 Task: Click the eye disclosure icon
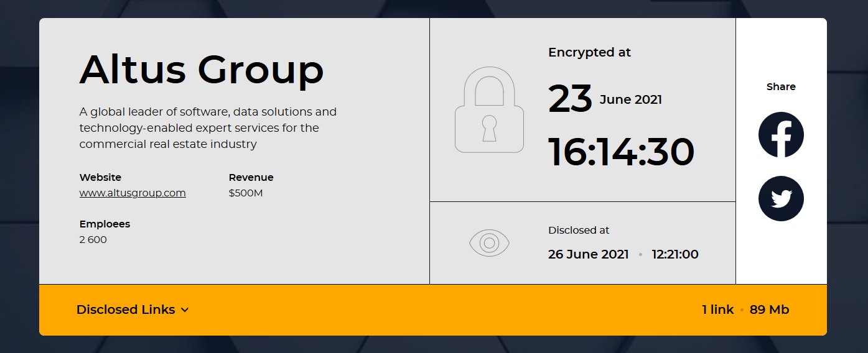point(489,242)
